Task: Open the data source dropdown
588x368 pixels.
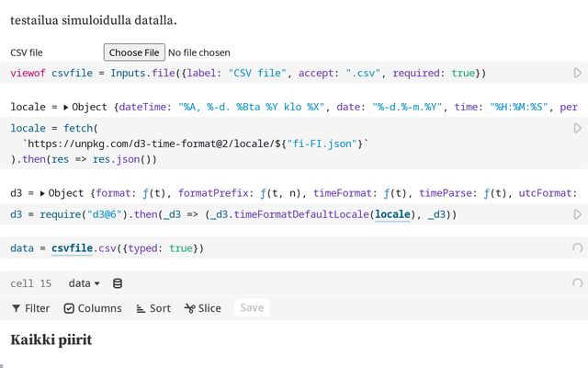Action: pos(84,283)
